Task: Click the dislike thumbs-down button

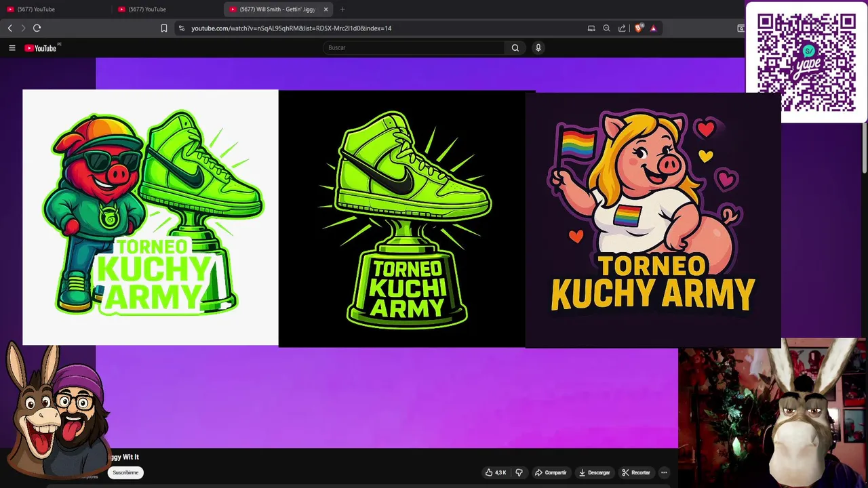Action: [519, 472]
